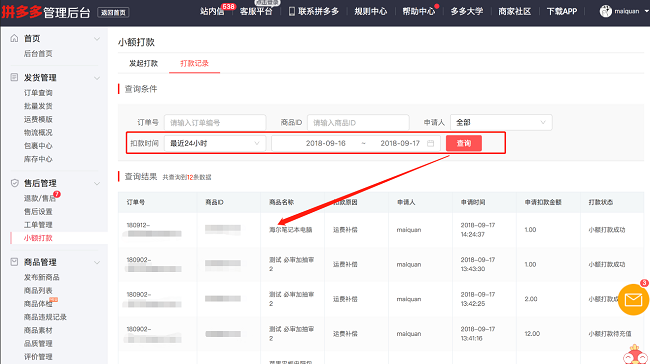Open the orange mail message bubble

coord(633,299)
